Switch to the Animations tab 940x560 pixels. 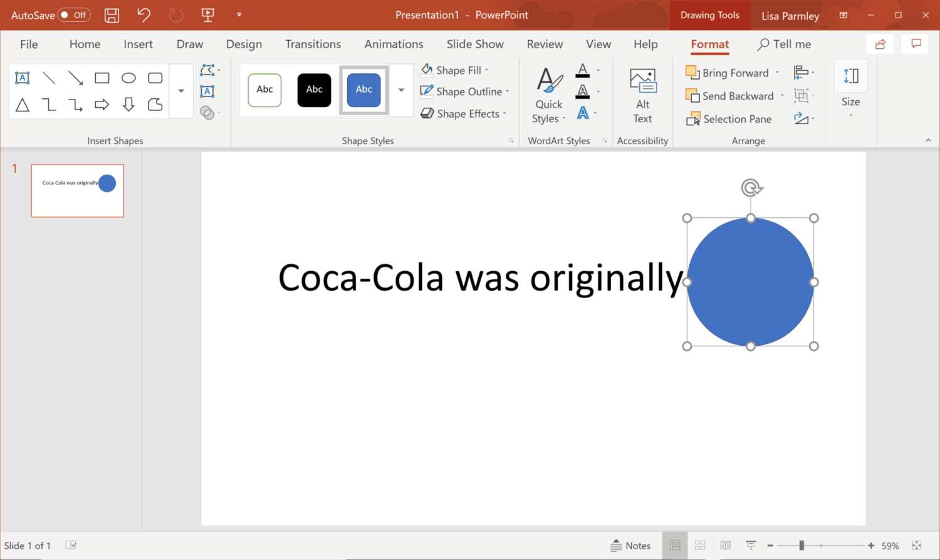pyautogui.click(x=394, y=44)
